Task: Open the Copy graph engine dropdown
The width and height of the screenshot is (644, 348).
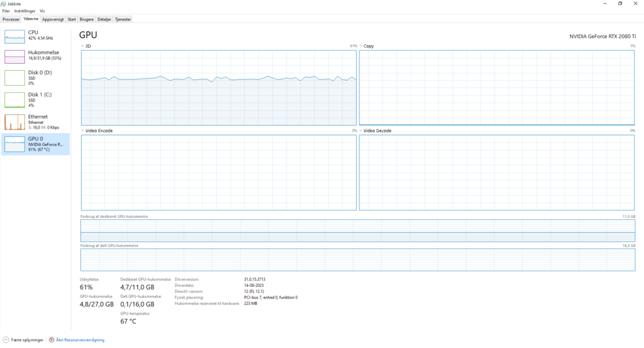Action: [x=361, y=46]
